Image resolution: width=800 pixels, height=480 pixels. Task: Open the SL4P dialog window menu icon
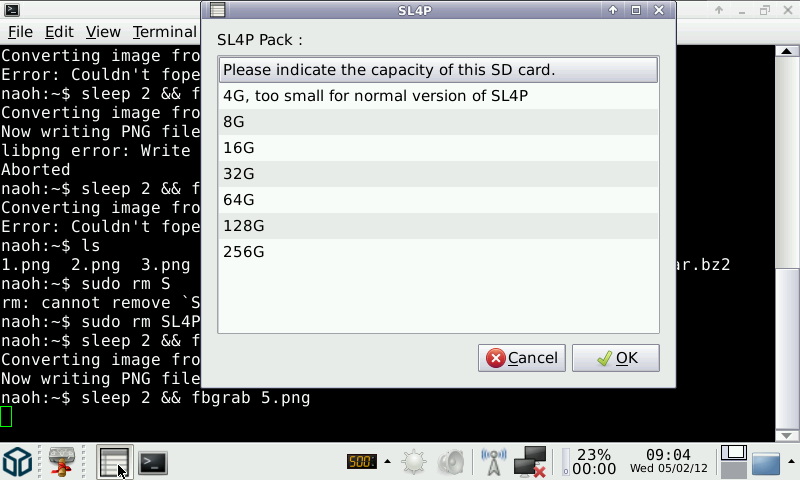(x=217, y=10)
